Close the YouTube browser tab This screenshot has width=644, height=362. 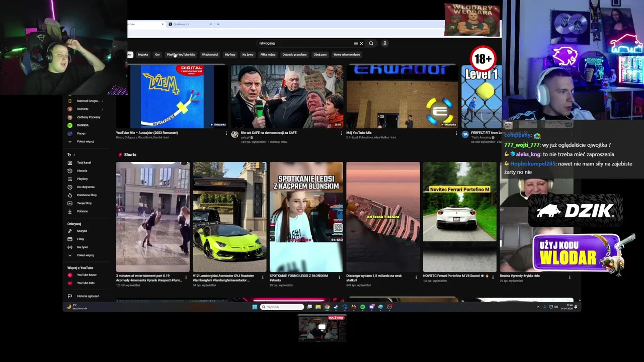click(x=163, y=24)
